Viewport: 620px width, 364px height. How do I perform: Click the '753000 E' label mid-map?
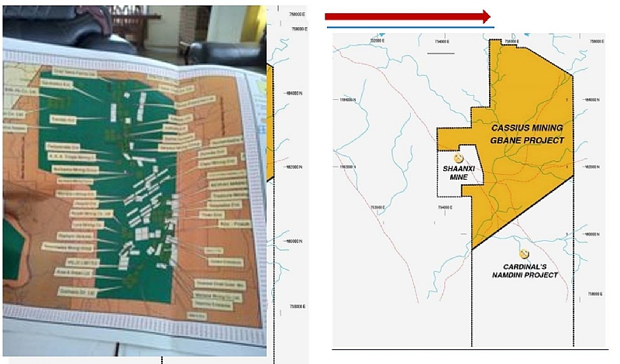coord(378,207)
